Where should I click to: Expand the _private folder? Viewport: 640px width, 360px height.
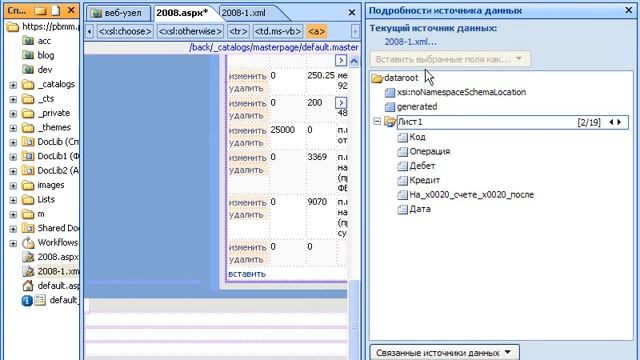click(x=13, y=113)
